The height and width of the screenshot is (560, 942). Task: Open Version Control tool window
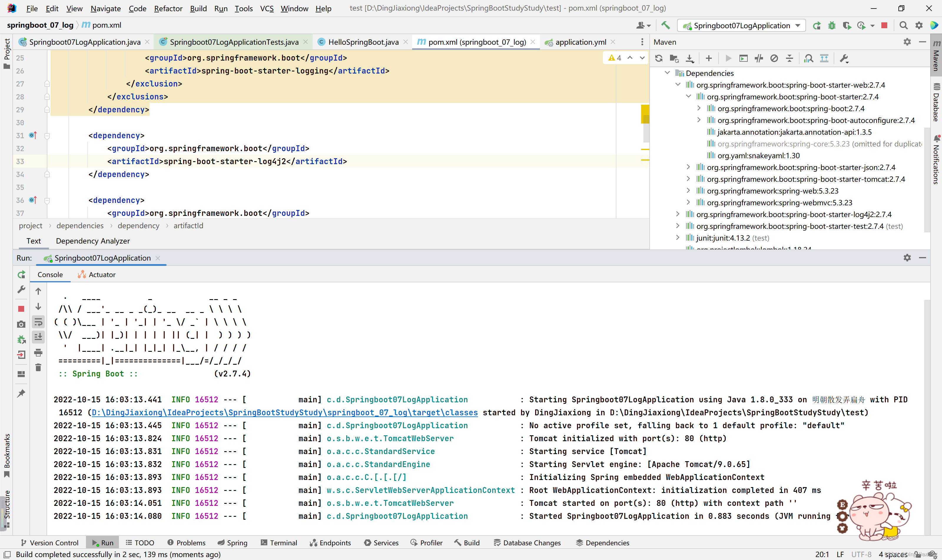[x=49, y=543]
